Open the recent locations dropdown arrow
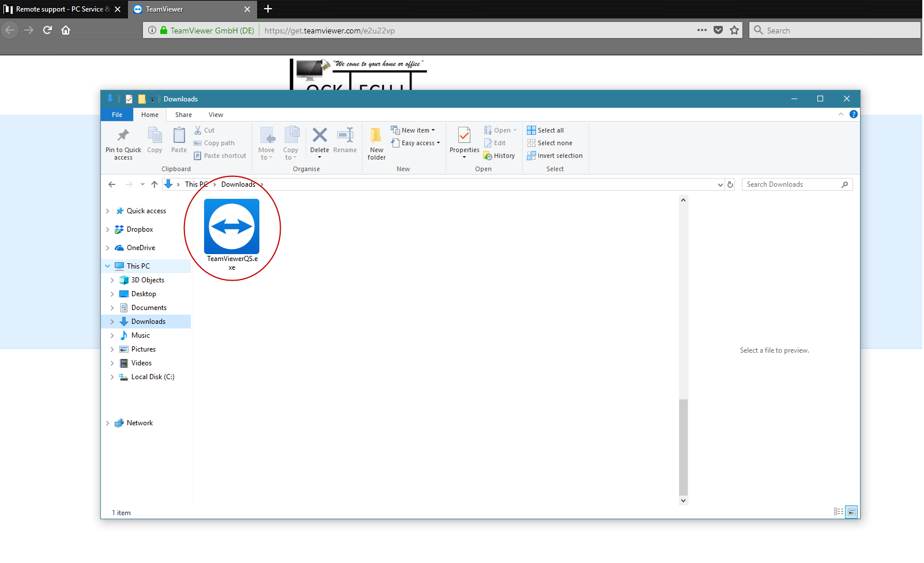 point(142,184)
